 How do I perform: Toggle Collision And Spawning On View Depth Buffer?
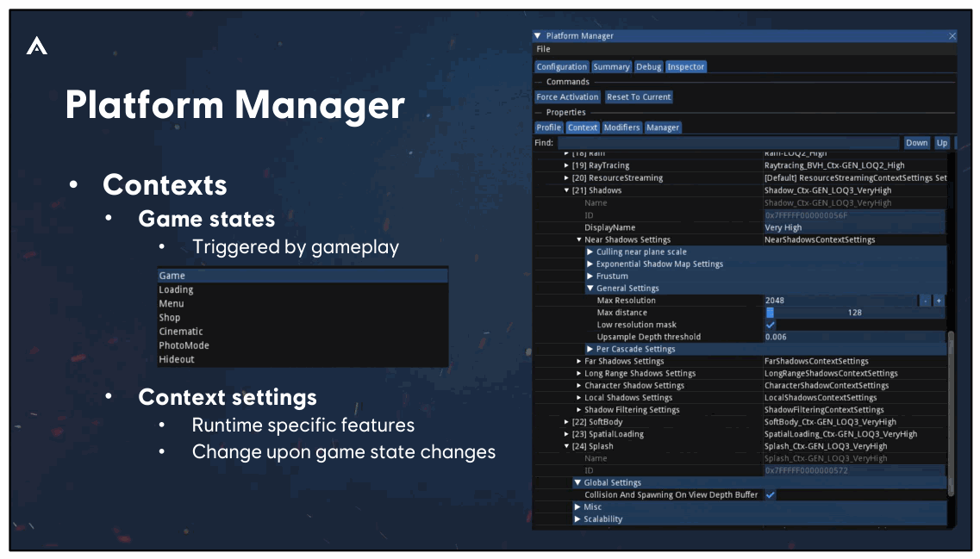[770, 494]
